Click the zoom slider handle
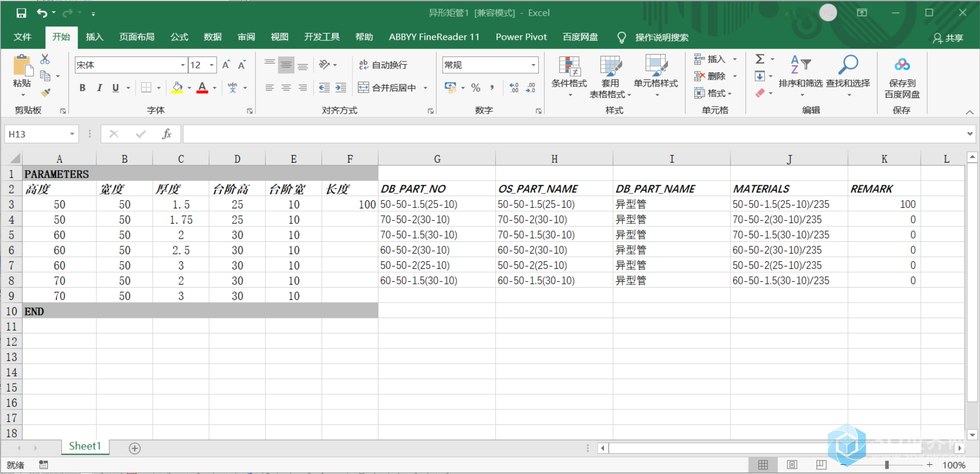 [887, 464]
